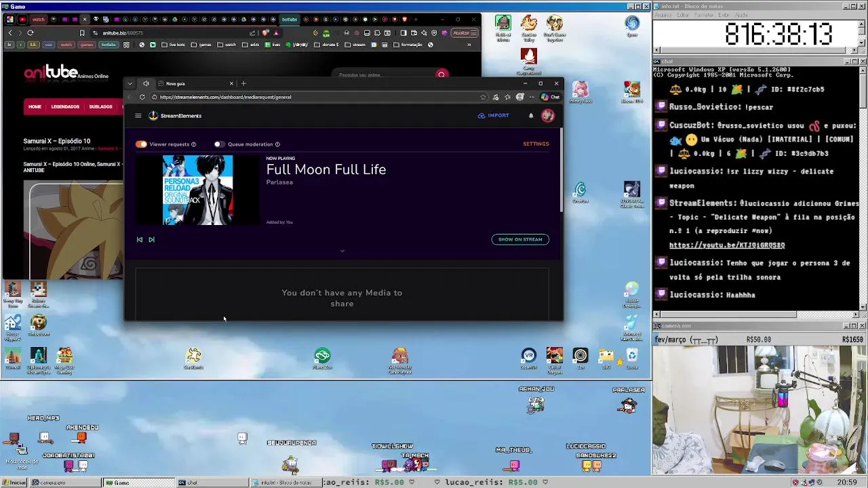Open the Zen desktop shortcut

click(580, 359)
